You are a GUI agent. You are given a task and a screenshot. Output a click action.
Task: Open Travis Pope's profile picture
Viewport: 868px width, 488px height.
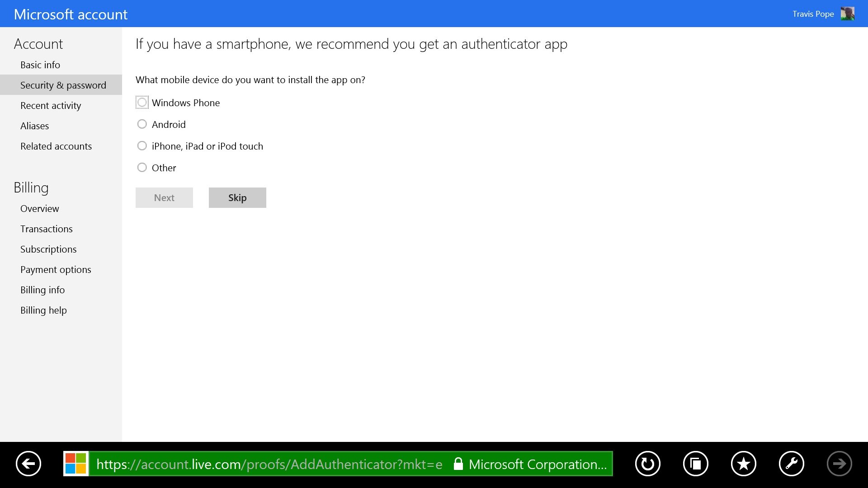click(848, 14)
